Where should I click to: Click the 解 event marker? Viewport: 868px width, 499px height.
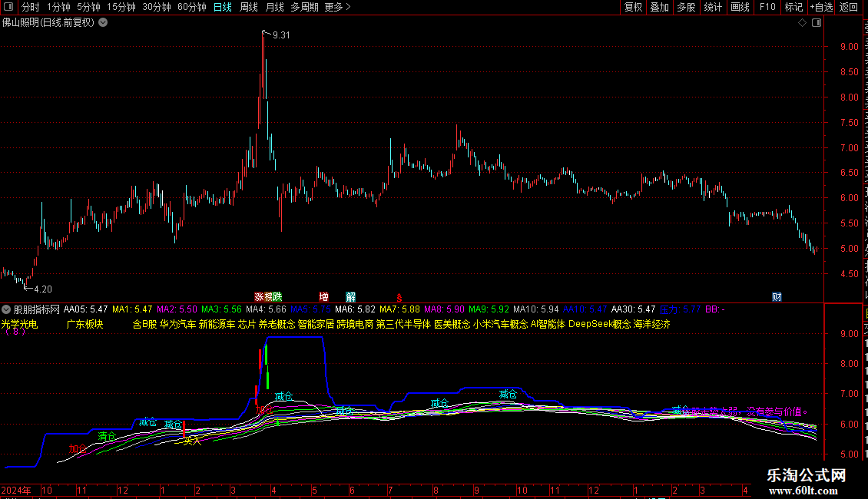(350, 297)
